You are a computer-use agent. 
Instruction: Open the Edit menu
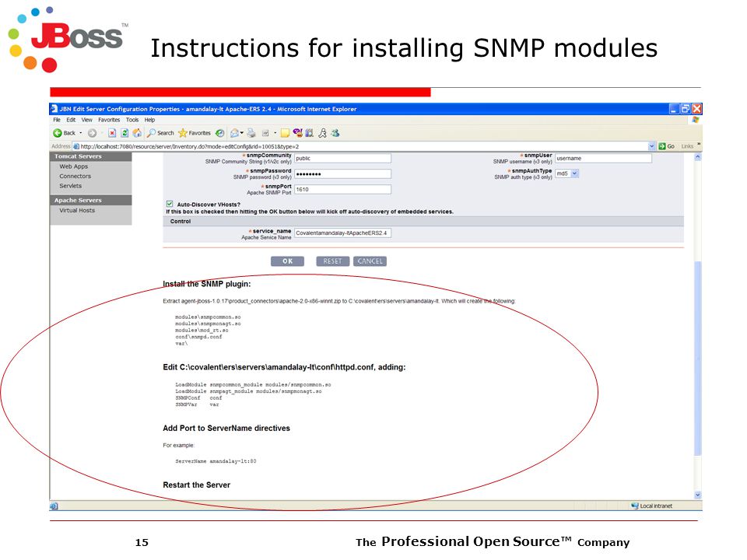(x=71, y=120)
